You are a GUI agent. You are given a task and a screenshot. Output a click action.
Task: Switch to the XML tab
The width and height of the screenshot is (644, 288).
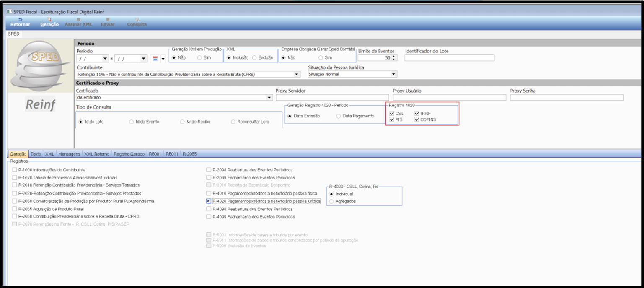(x=49, y=154)
